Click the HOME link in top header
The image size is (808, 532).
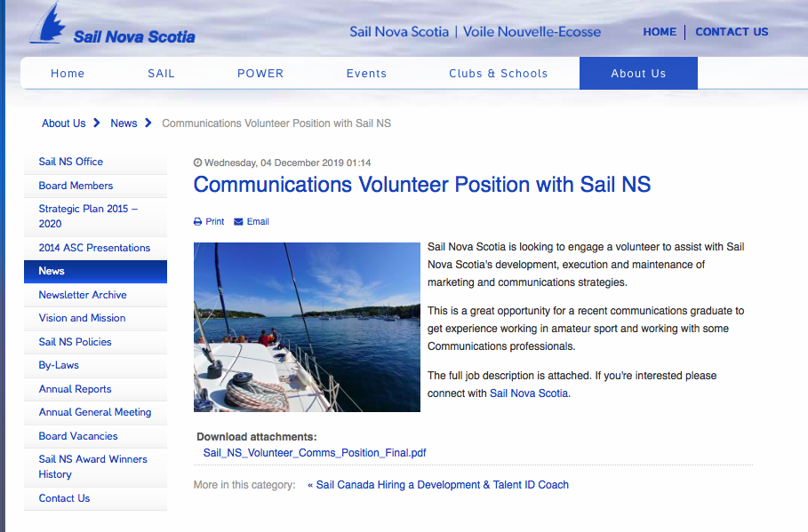[x=660, y=32]
